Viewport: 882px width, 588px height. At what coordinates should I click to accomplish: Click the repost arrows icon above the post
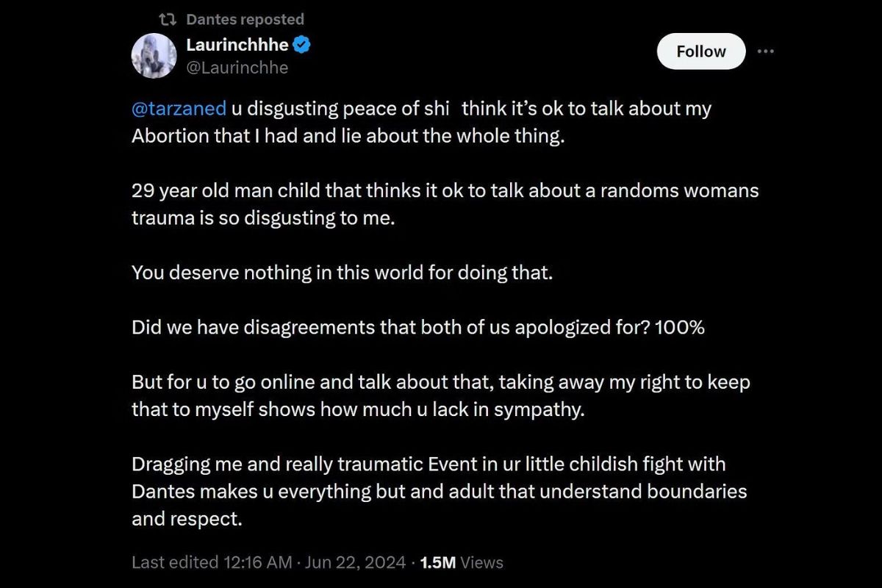click(168, 19)
